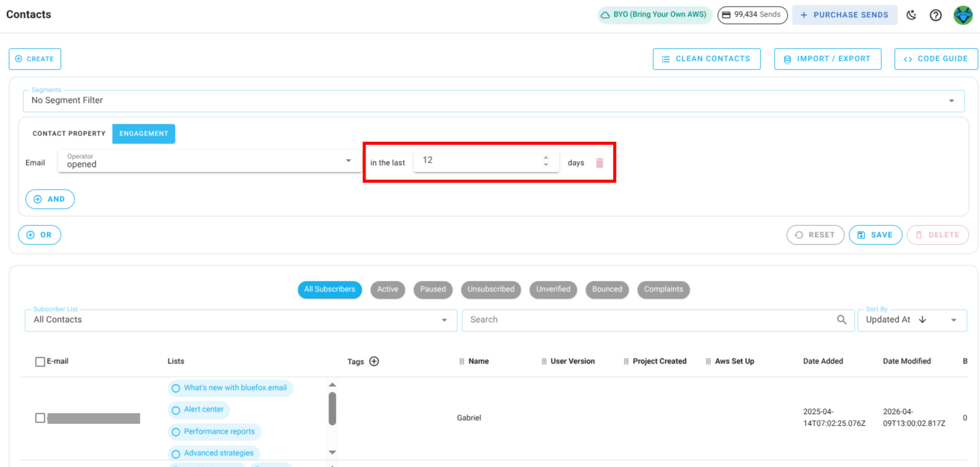The image size is (980, 467).
Task: Save the segment filter
Action: [875, 235]
